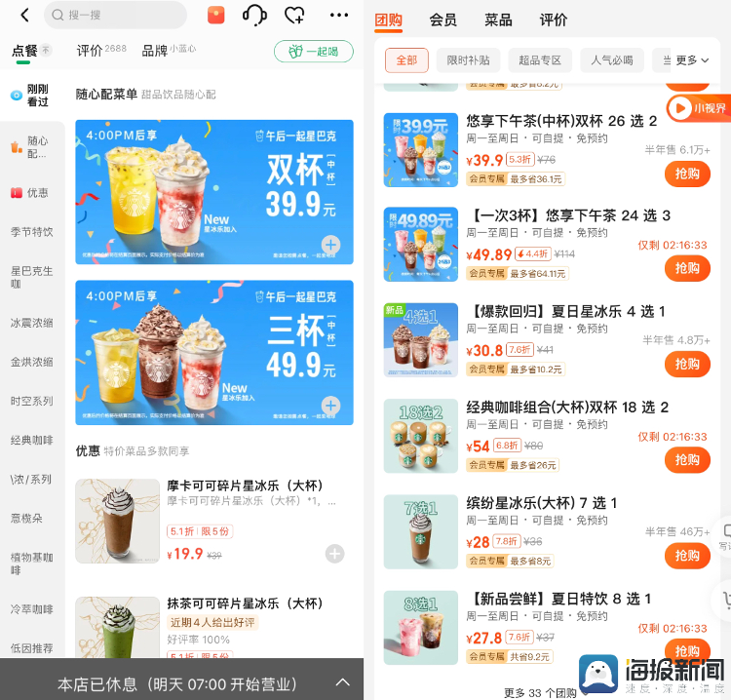Expand the 更多 filter dropdown

[x=692, y=60]
